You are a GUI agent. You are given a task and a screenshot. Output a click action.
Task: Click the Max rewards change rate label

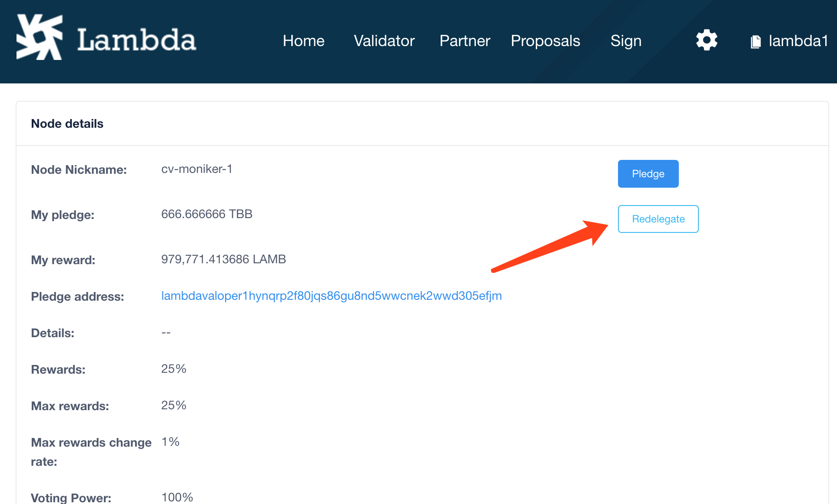[x=91, y=452]
